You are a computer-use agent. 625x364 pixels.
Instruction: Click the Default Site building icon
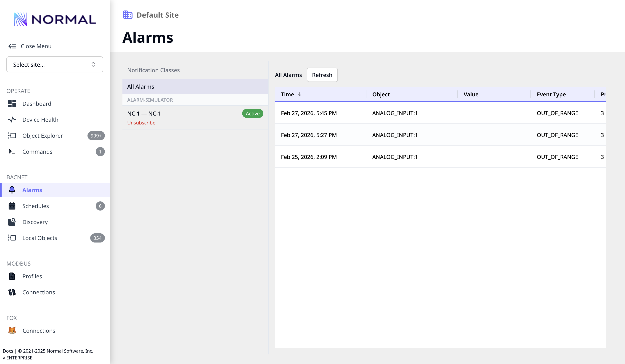coord(128,15)
